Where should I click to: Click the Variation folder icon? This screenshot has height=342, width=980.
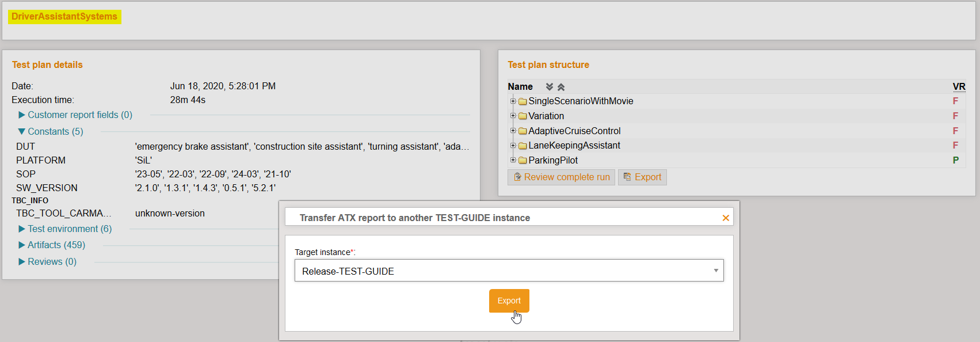click(x=523, y=116)
